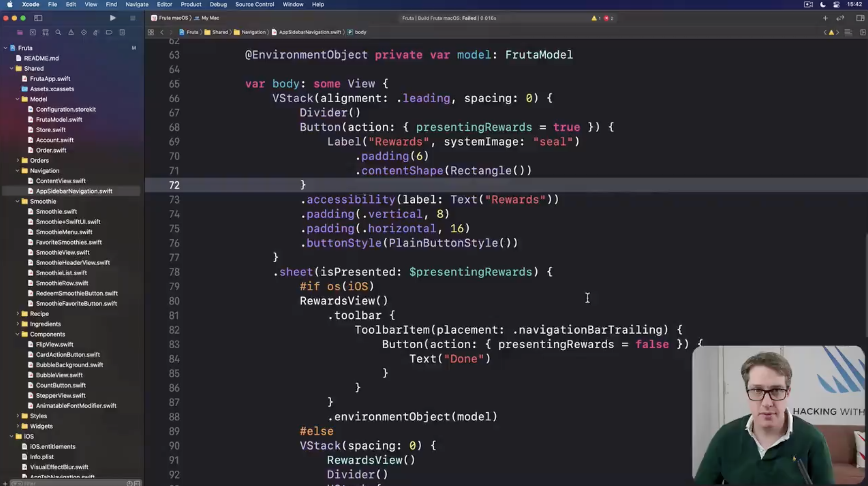This screenshot has height=486, width=868.
Task: Collapse the Smoothie folder
Action: point(18,201)
